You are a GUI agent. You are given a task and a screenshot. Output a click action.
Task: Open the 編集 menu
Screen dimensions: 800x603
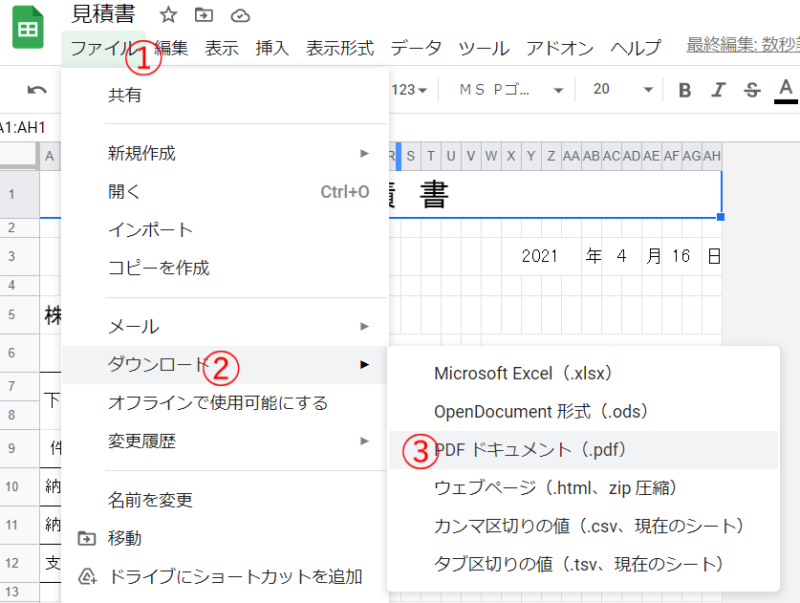(x=170, y=47)
